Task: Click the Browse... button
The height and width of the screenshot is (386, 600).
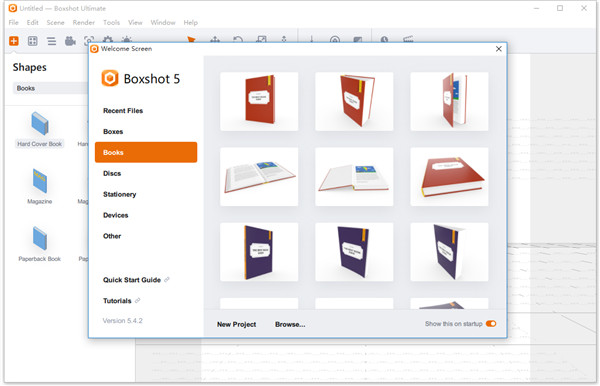Action: (x=290, y=324)
